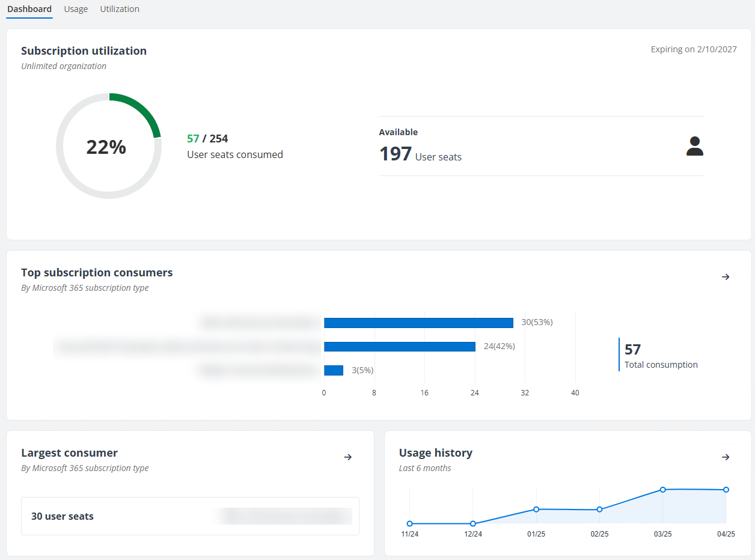This screenshot has height=560, width=755.
Task: Select the 3(5%) smallest consumer bar
Action: click(334, 370)
